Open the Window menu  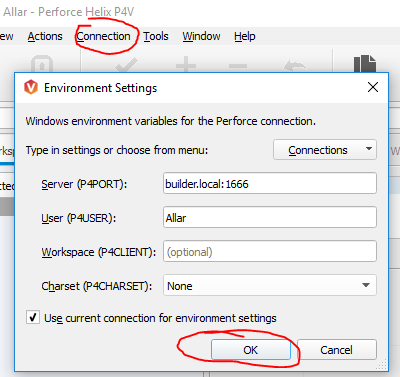[x=201, y=36]
